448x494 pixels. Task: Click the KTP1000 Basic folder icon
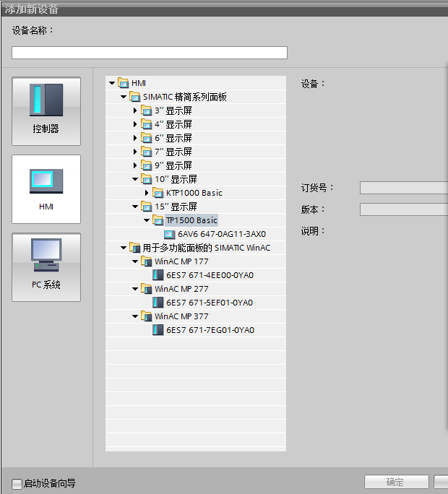pyautogui.click(x=158, y=193)
